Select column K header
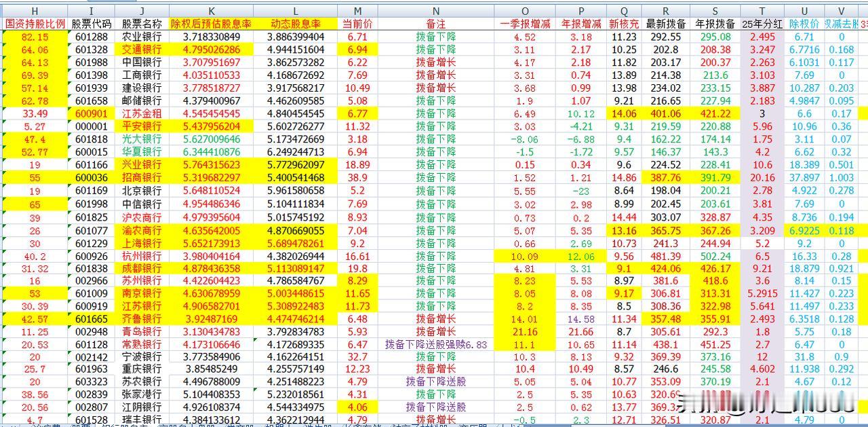The height and width of the screenshot is (427, 868). [211, 11]
